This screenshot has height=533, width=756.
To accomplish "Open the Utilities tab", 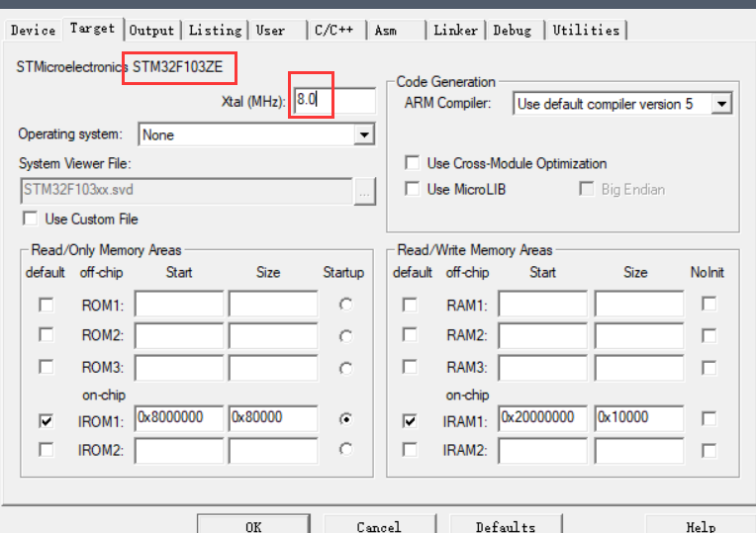I will [586, 30].
